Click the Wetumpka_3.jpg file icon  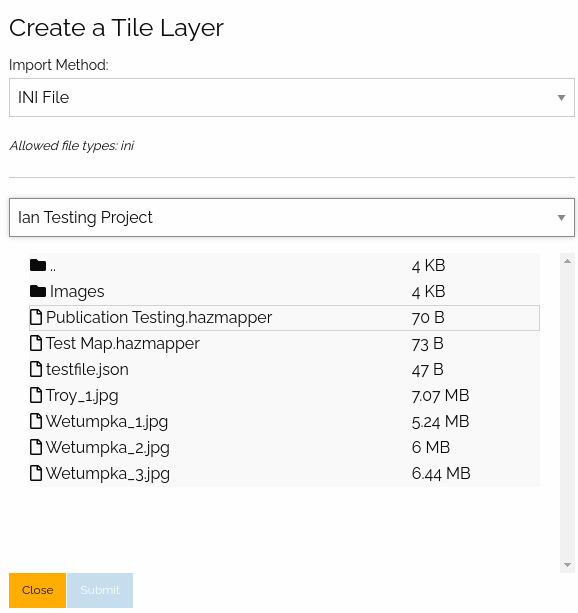pos(36,473)
